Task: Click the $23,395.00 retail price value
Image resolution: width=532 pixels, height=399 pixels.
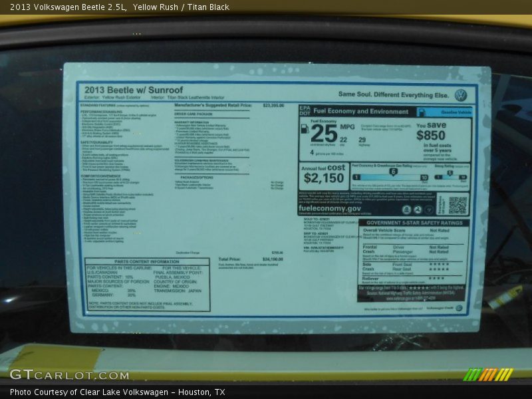Action: click(273, 106)
